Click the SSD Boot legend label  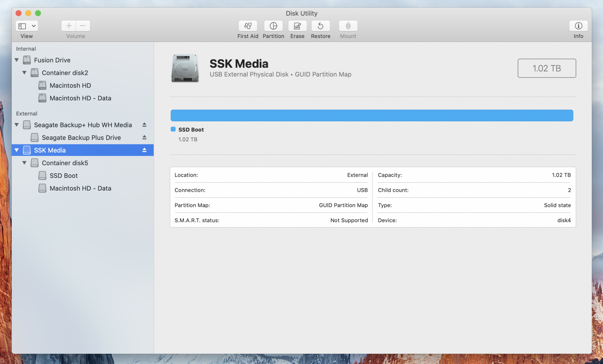(x=191, y=130)
